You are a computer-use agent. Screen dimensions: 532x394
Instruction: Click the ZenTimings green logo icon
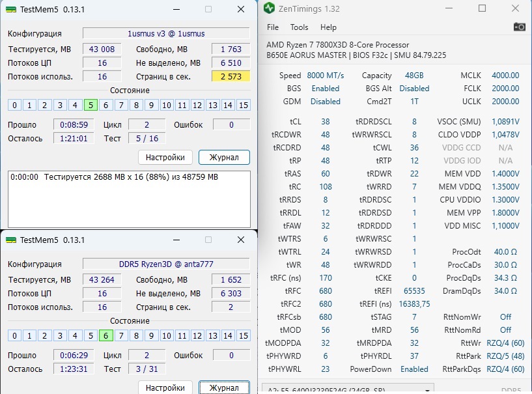269,8
